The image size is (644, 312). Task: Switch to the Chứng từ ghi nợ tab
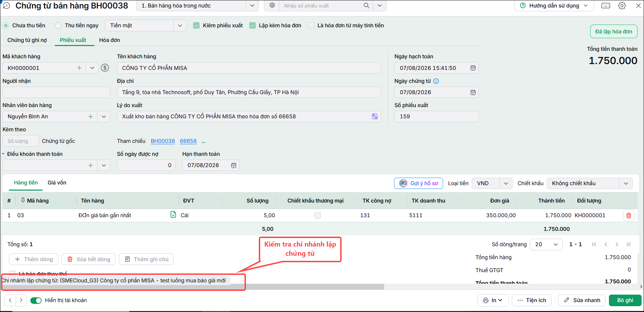click(27, 40)
